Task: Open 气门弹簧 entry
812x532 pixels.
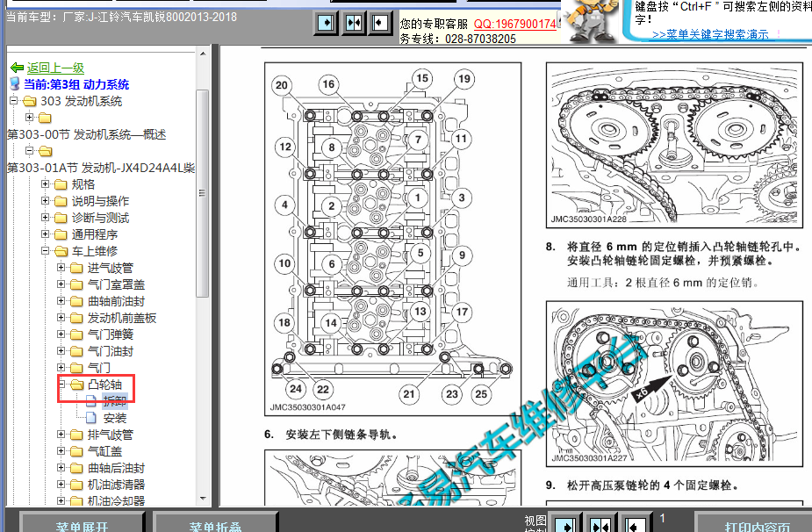Action: (111, 334)
